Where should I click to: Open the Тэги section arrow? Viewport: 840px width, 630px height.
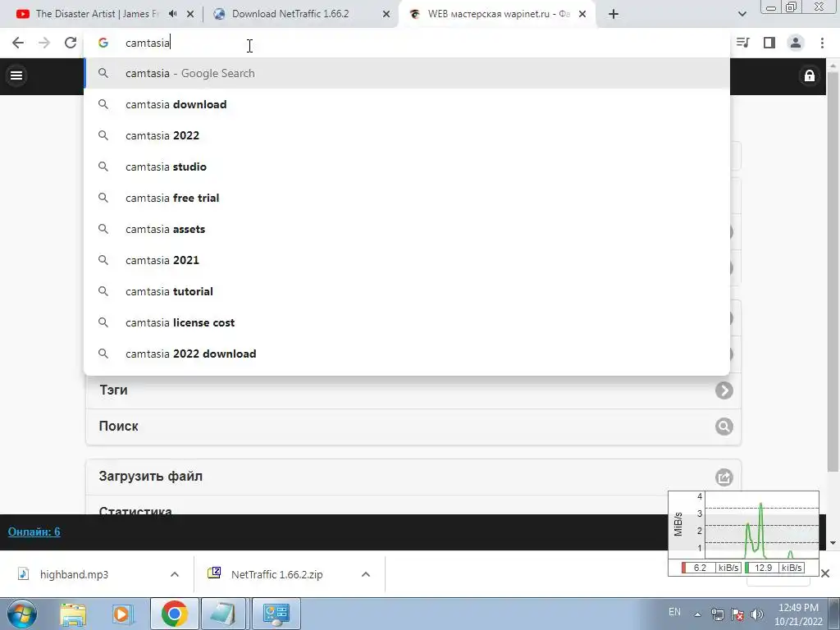[x=724, y=390]
